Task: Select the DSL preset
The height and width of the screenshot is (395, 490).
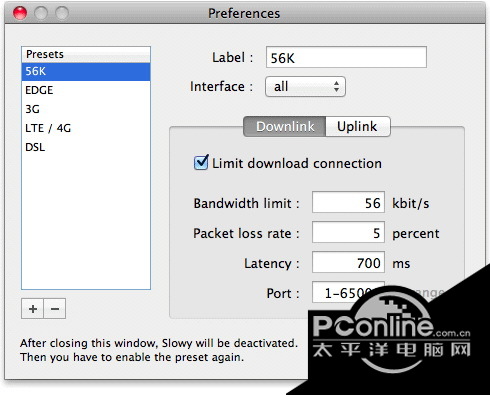Action: pyautogui.click(x=86, y=147)
